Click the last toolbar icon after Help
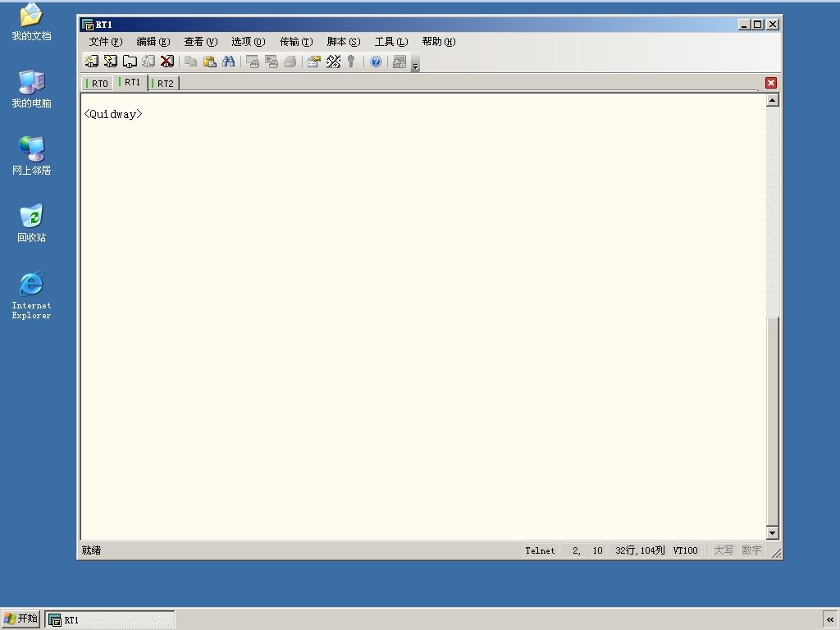 (399, 62)
